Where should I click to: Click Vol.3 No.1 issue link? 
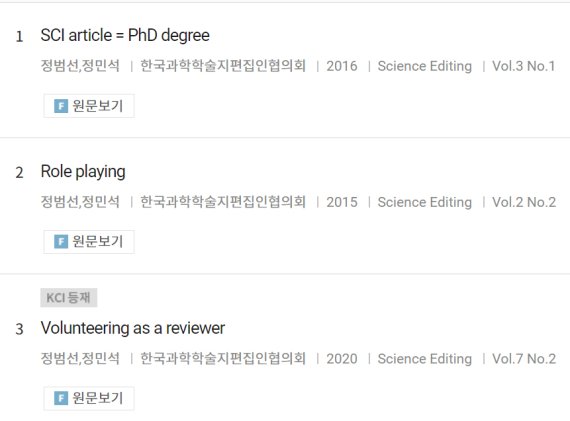(x=524, y=66)
